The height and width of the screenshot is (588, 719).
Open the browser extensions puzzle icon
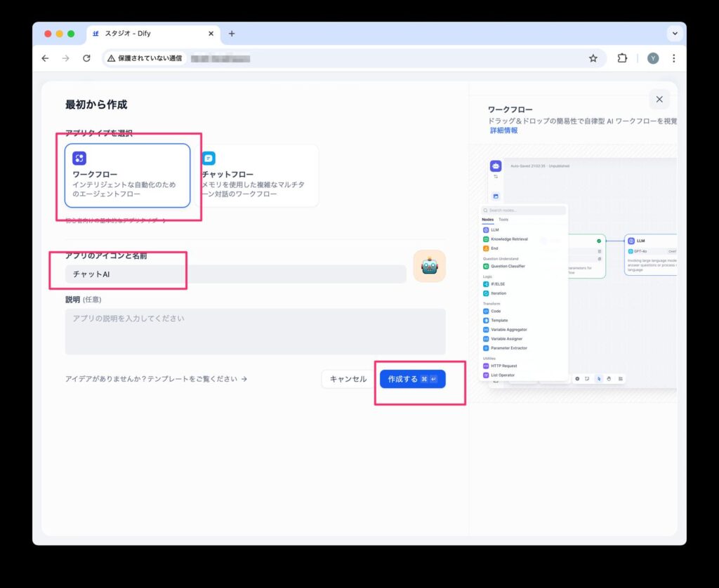coord(622,58)
